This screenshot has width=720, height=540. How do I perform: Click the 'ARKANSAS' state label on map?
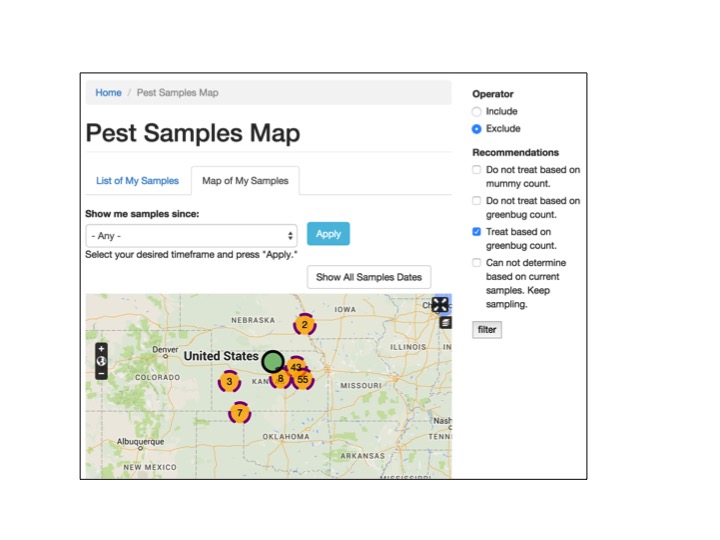click(362, 456)
